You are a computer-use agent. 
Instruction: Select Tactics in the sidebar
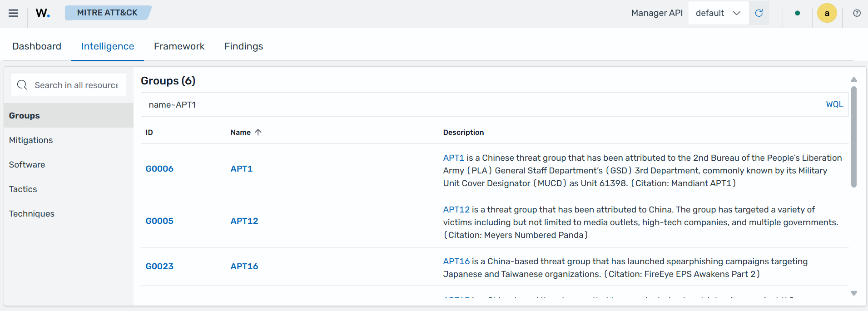pos(69,189)
